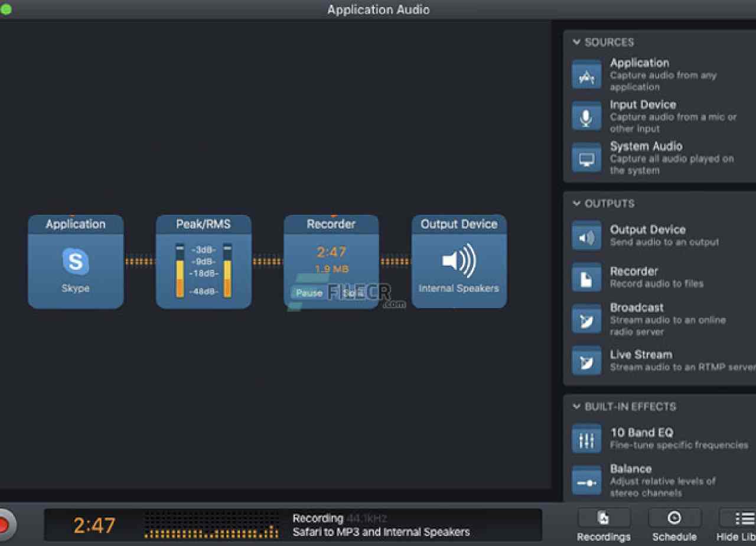The height and width of the screenshot is (546, 756).
Task: Click the 'System Audio' label
Action: coord(646,146)
